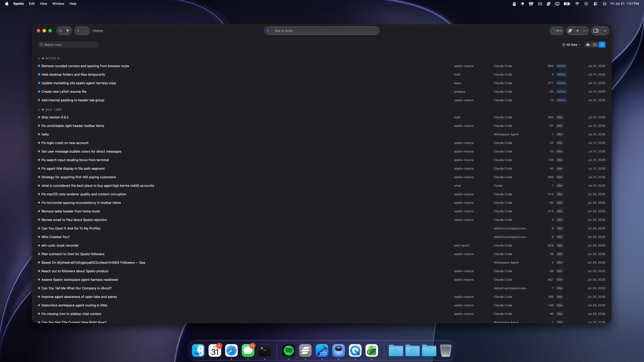This screenshot has width=644, height=362.
Task: Click 'park-quant' workspace label
Action: coord(462,245)
